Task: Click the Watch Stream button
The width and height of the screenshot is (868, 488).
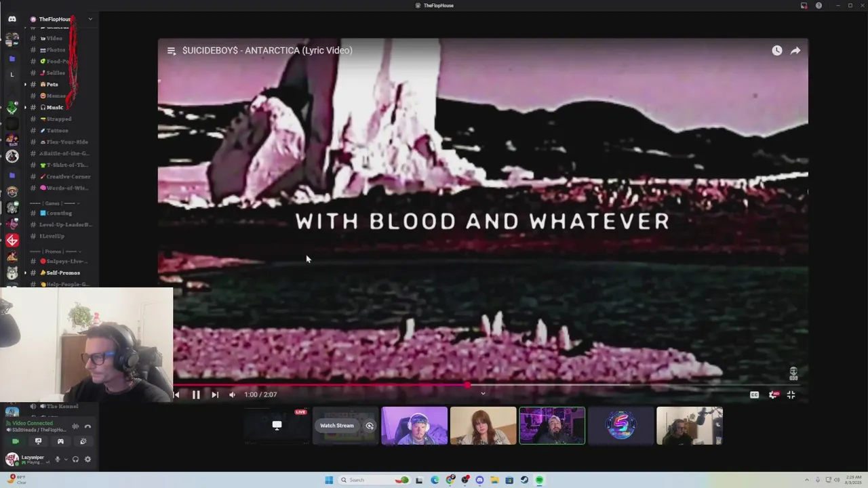Action: (337, 426)
